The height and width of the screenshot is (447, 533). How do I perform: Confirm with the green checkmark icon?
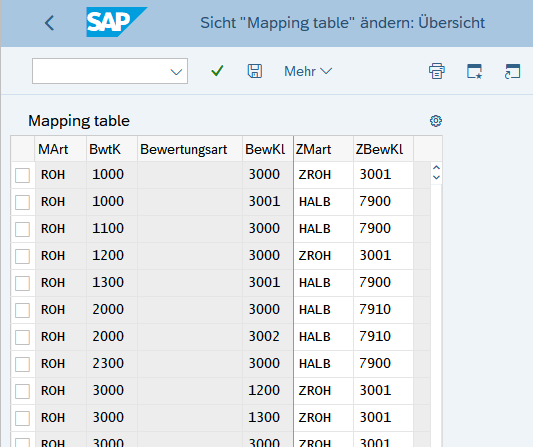point(217,71)
